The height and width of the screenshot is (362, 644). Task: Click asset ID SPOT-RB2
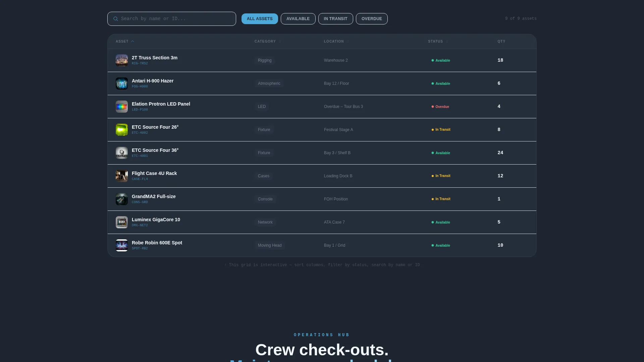click(140, 248)
